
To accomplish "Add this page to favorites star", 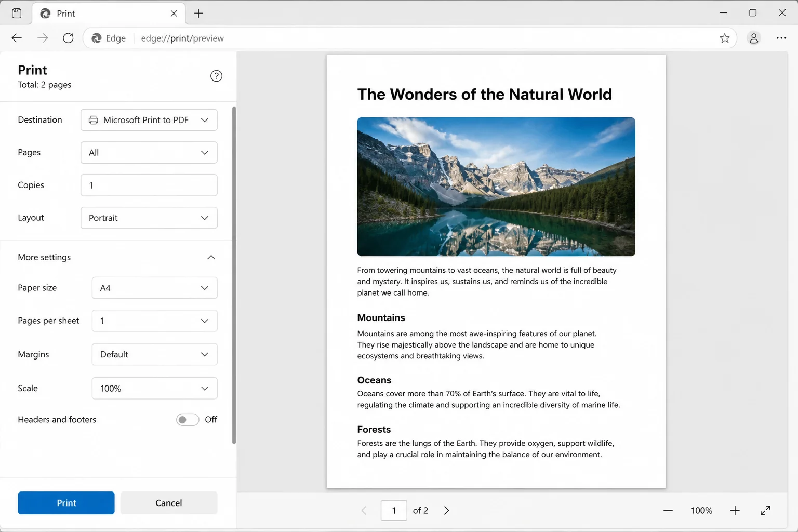I will (x=725, y=38).
